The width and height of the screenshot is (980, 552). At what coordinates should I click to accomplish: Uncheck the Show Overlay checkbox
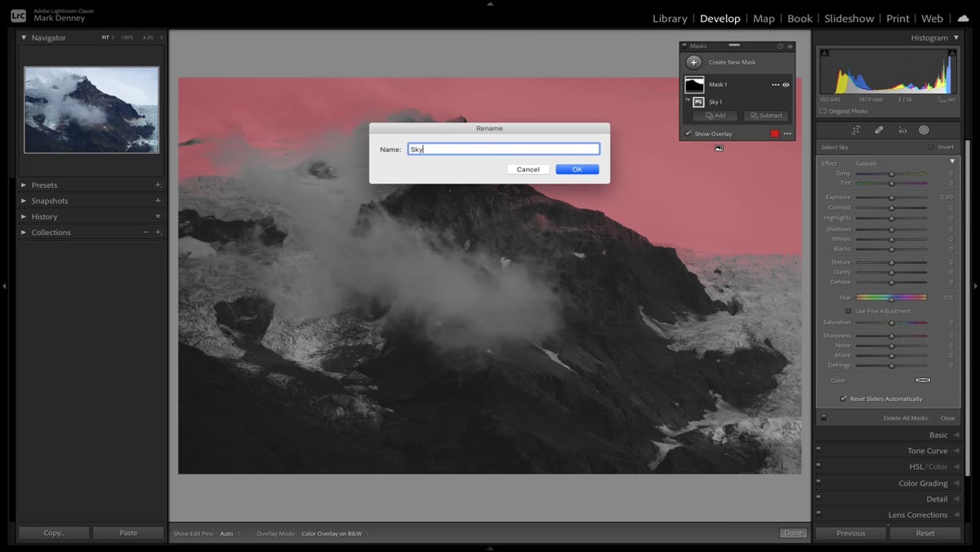click(688, 134)
